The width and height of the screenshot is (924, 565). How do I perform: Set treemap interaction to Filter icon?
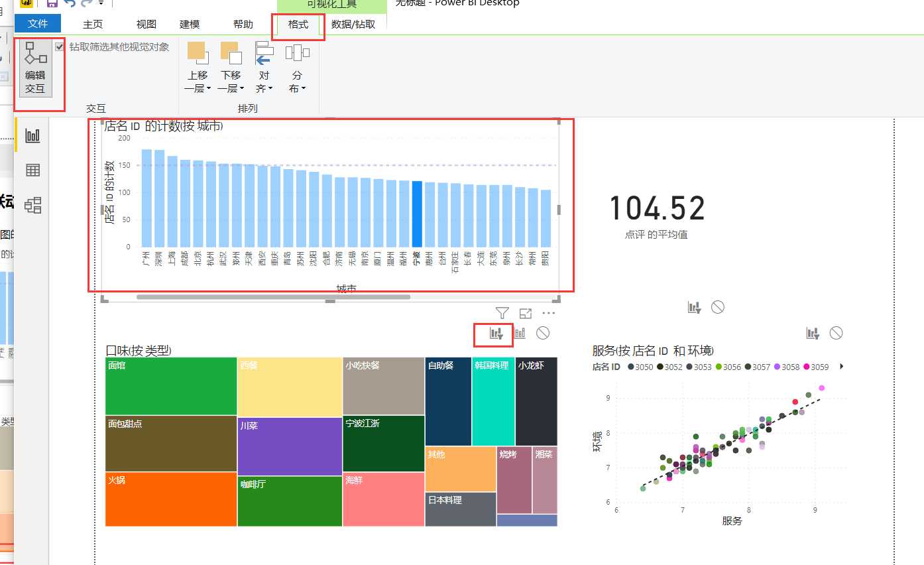point(496,333)
